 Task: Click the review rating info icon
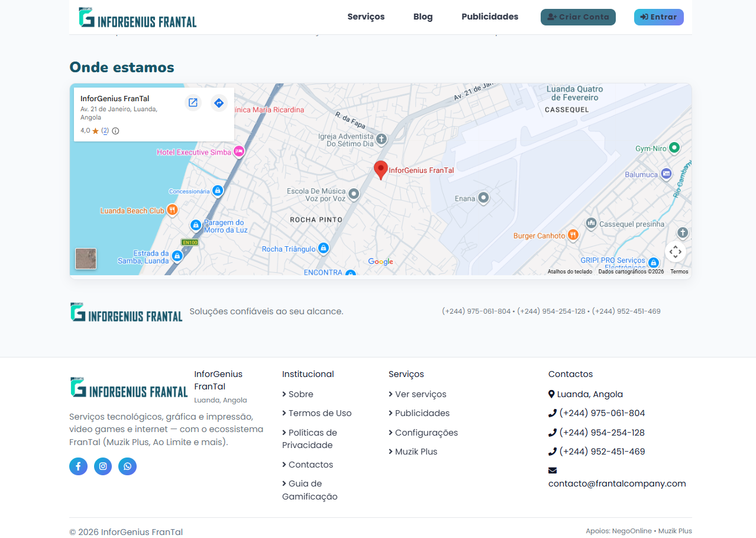(115, 131)
